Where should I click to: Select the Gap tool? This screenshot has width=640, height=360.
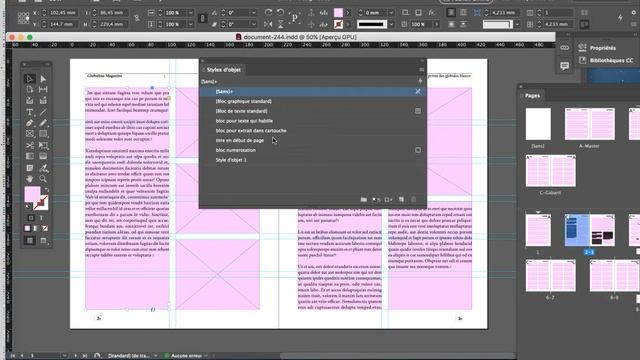(x=43, y=89)
